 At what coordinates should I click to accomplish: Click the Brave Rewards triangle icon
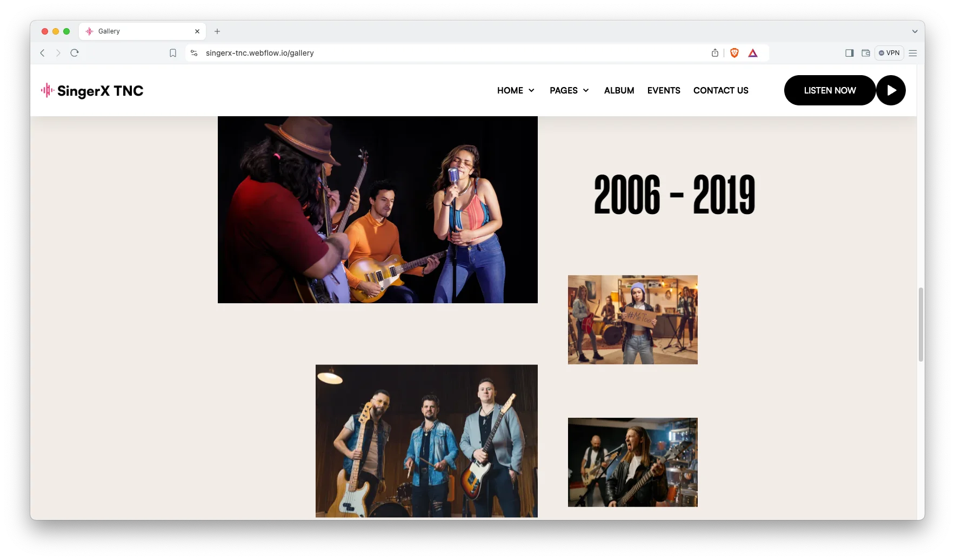[753, 53]
